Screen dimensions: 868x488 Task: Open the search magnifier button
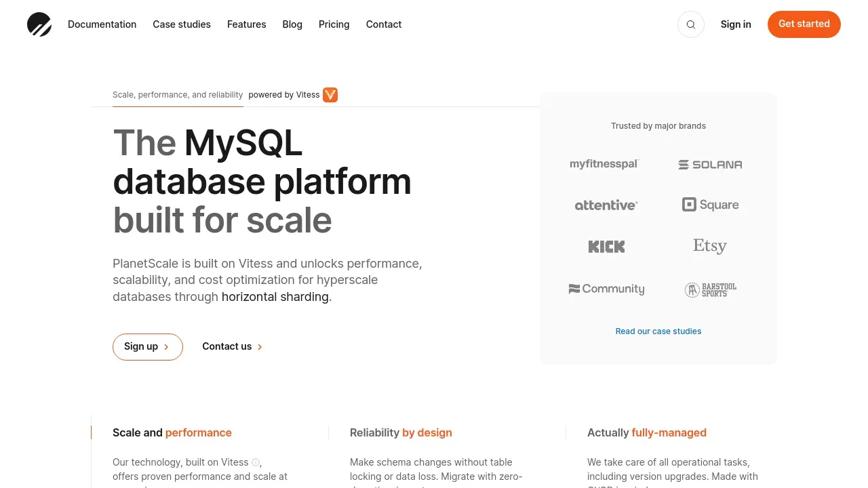(x=691, y=24)
